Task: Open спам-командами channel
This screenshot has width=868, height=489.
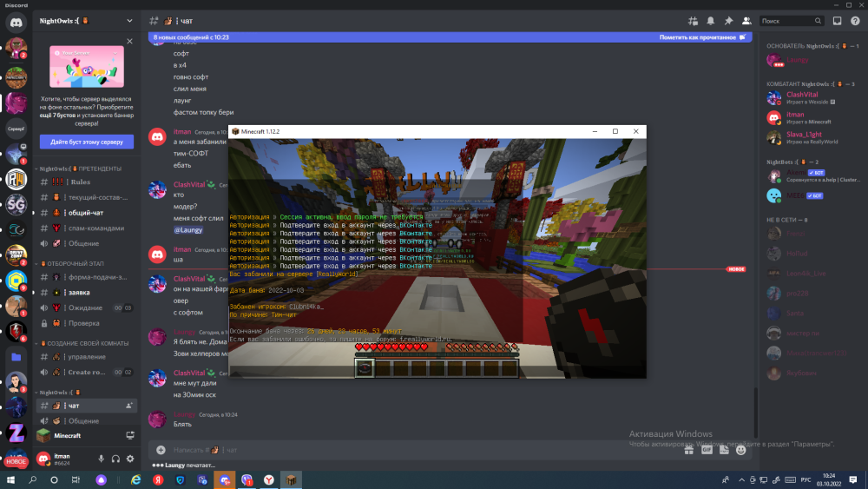Action: 86,228
